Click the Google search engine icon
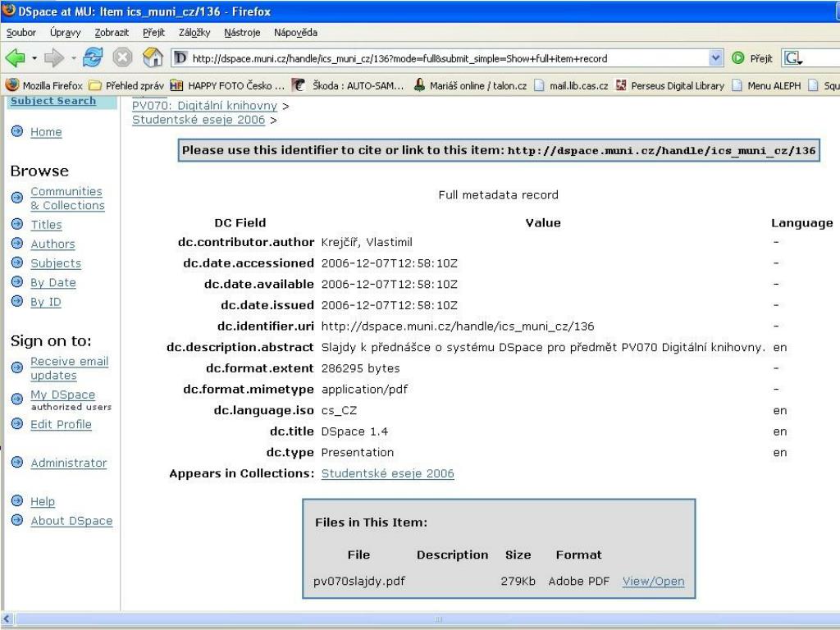Screen dimensions: 840x630 tap(792, 58)
